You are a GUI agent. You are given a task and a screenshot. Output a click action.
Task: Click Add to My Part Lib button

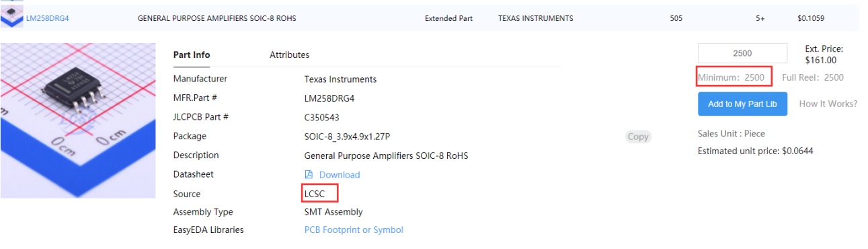pos(742,104)
